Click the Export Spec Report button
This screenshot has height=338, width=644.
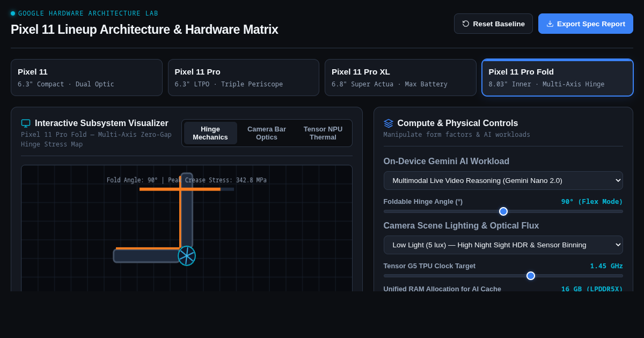[586, 24]
